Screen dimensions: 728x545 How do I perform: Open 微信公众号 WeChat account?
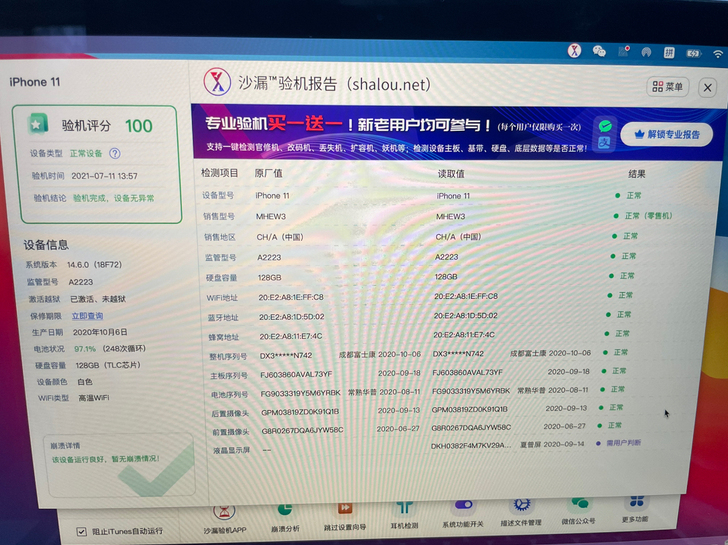(578, 511)
